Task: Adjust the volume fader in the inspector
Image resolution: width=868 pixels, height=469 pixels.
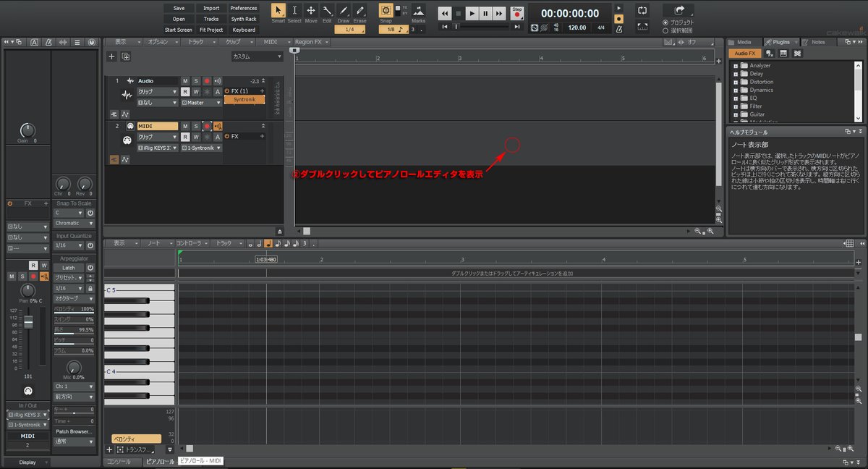Action: point(27,324)
